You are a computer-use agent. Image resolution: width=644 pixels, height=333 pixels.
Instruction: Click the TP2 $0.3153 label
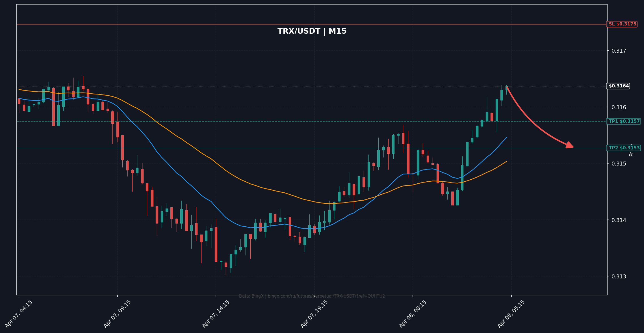[624, 148]
